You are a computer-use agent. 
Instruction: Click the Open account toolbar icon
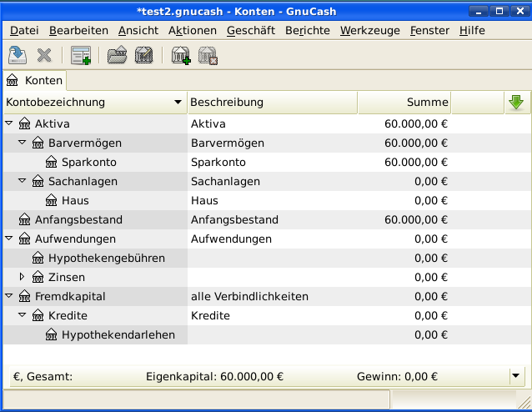click(x=117, y=56)
